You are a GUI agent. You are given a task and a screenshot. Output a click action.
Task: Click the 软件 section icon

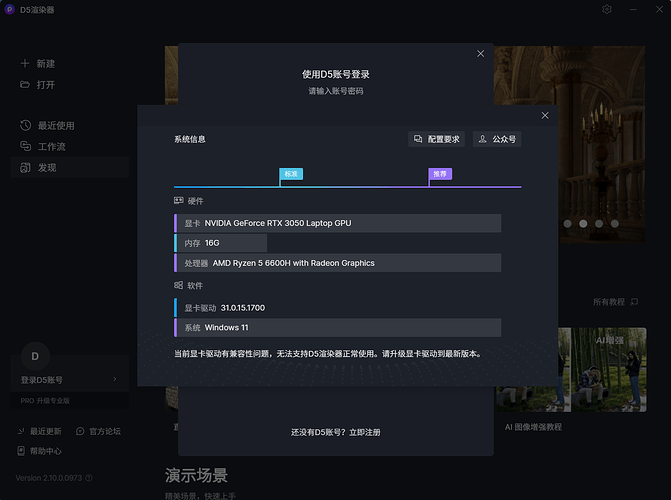click(x=178, y=285)
